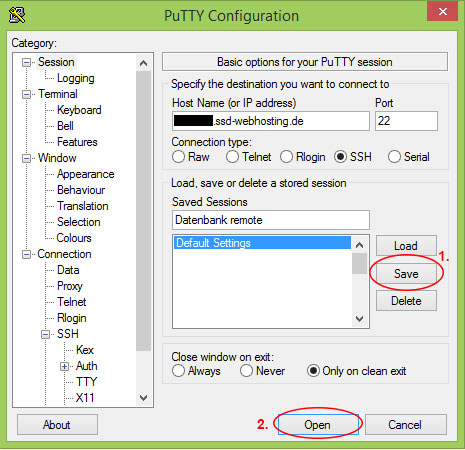465x450 pixels.
Task: Open the TTY settings category
Action: click(86, 382)
